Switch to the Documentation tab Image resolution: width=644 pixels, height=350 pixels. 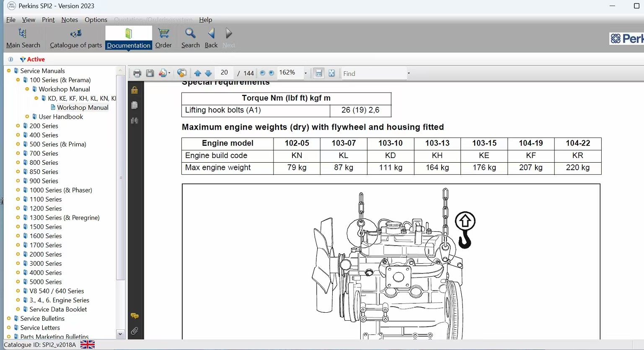129,38
